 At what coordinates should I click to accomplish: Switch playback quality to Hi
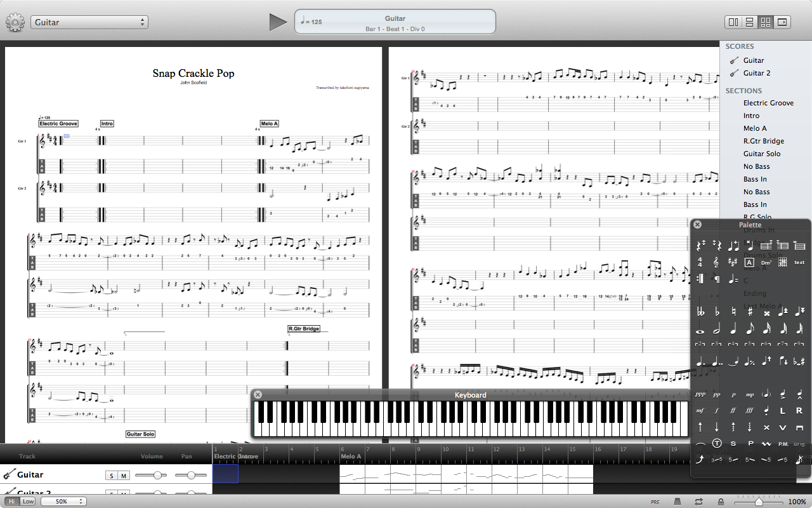(11, 502)
